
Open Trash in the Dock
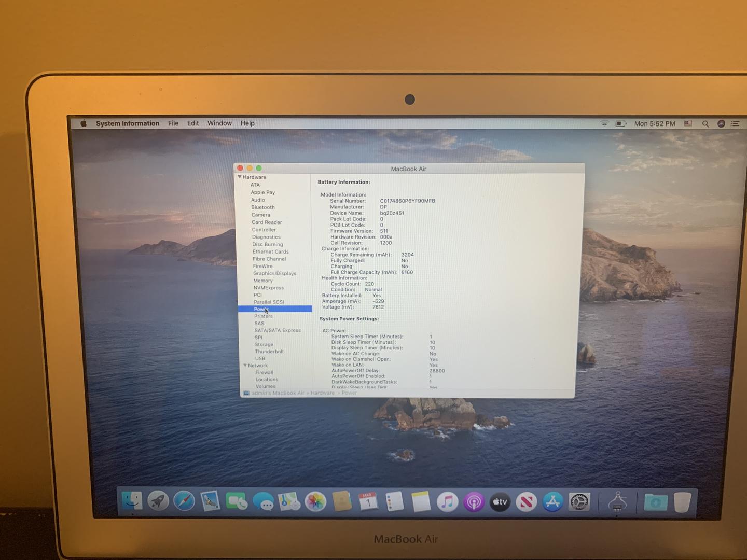tap(682, 502)
